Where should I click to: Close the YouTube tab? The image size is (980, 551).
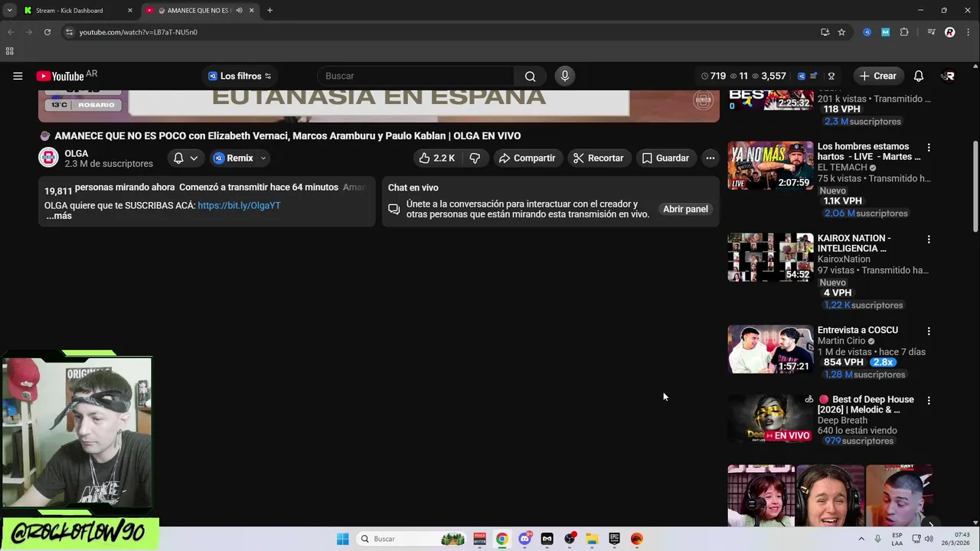pos(251,10)
